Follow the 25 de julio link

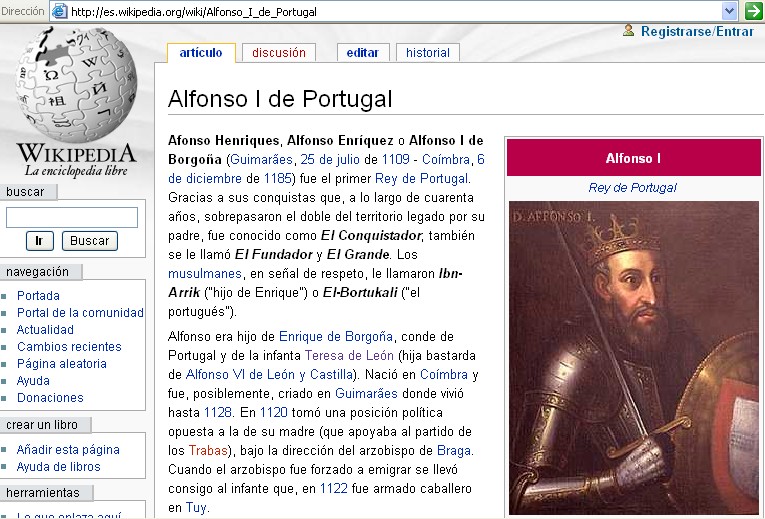pos(330,160)
